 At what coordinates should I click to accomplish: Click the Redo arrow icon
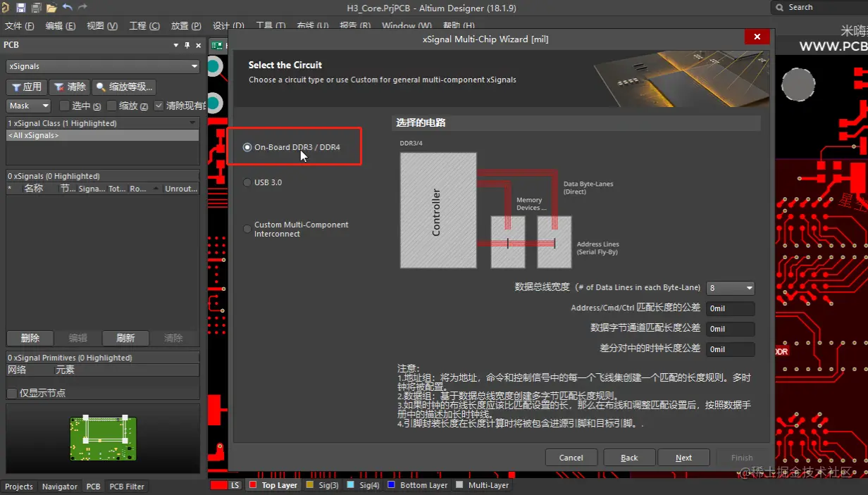82,8
